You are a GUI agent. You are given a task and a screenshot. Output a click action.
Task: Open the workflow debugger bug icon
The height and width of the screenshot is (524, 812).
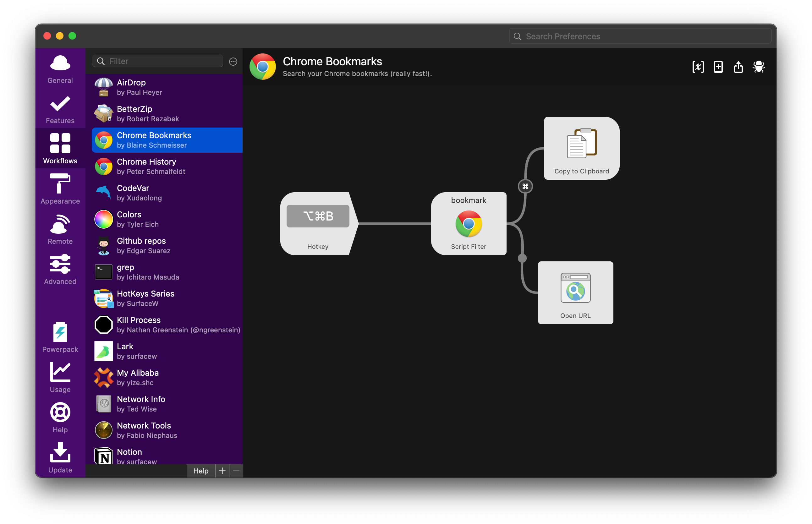pos(759,67)
